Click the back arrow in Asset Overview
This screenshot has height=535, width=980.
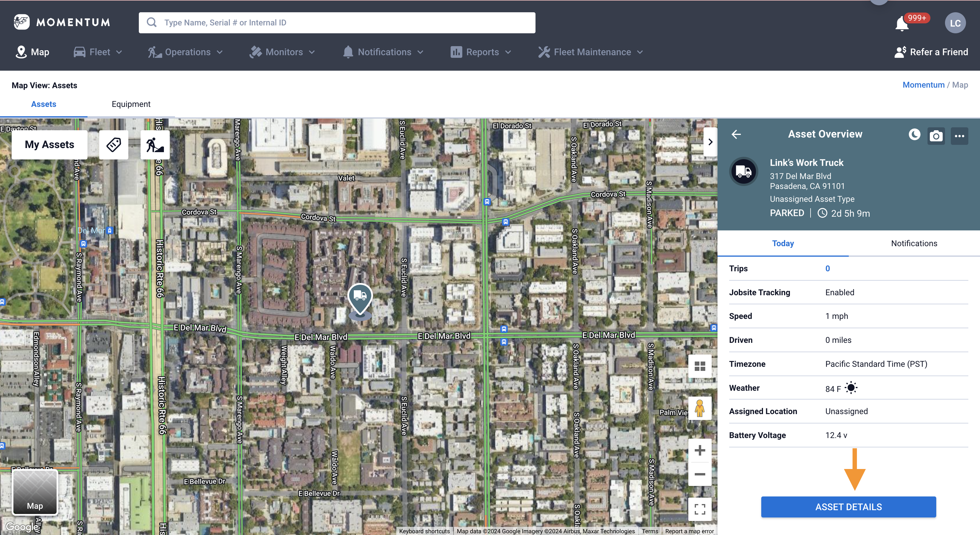(736, 134)
